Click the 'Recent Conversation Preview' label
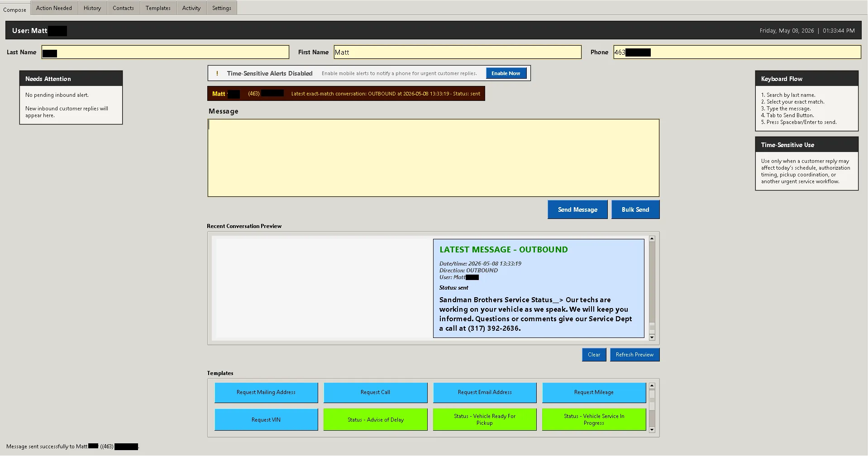This screenshot has height=456, width=868. pyautogui.click(x=244, y=226)
